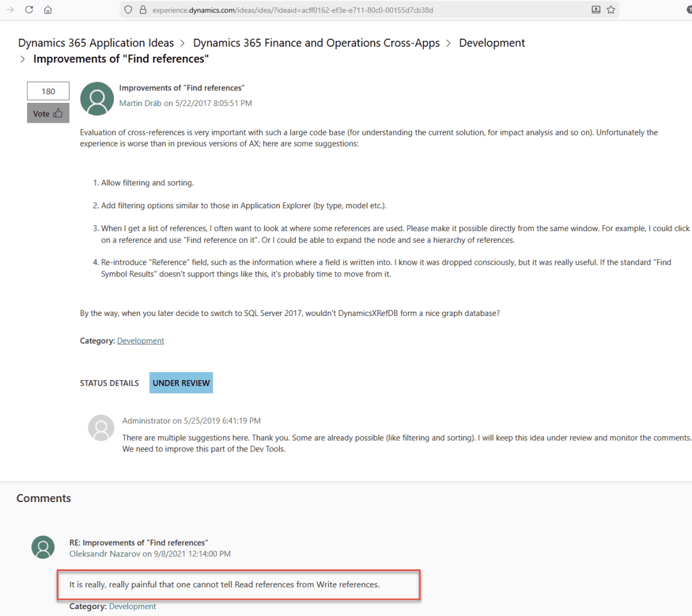The image size is (692, 616).
Task: Open the shield tracking protection icon
Action: tap(128, 10)
